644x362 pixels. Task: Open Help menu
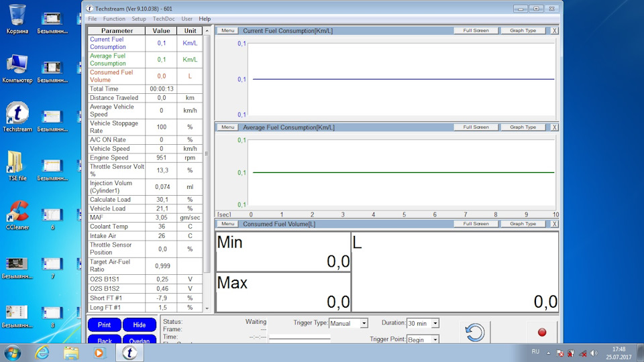tap(205, 19)
